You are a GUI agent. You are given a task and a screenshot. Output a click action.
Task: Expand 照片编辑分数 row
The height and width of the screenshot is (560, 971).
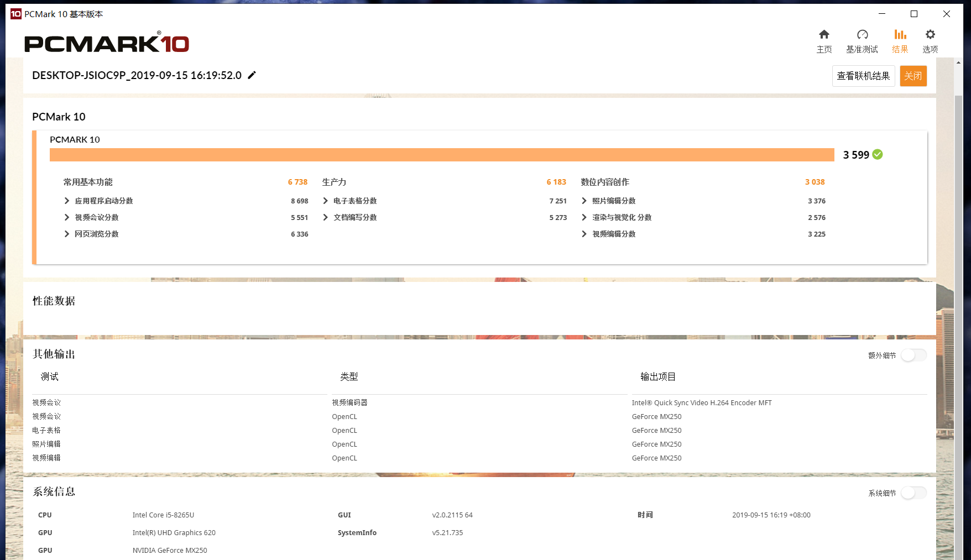(x=584, y=201)
